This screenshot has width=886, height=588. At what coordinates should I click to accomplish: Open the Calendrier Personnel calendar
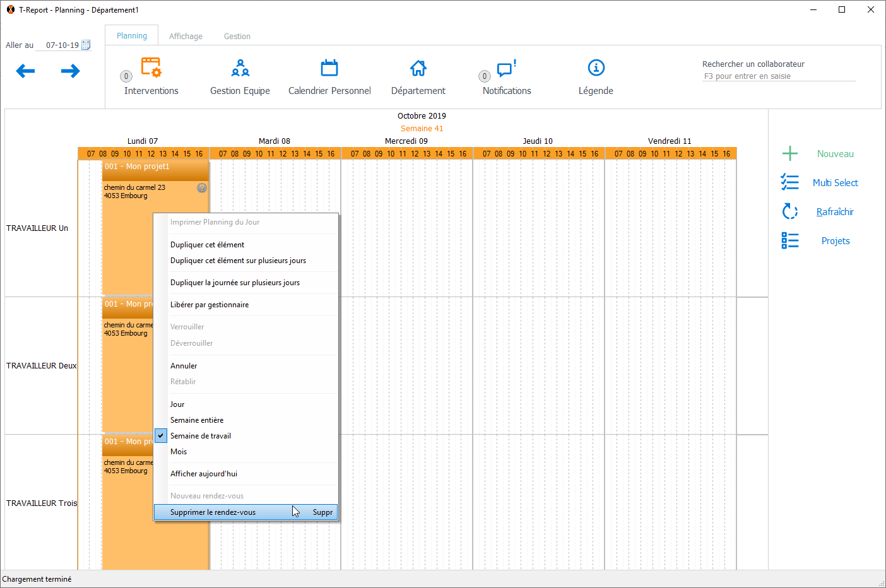(x=329, y=68)
